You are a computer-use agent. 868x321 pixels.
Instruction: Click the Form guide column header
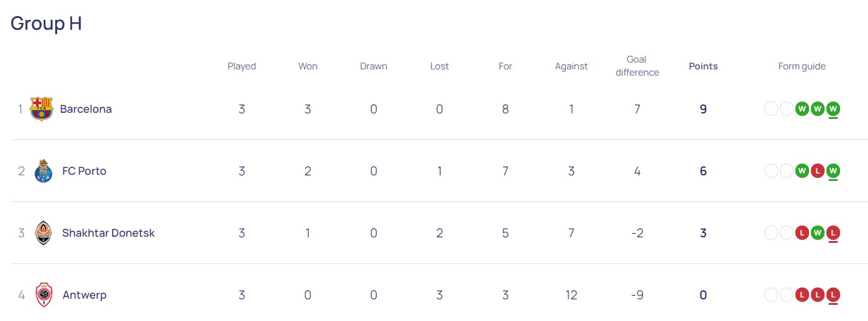coord(802,66)
